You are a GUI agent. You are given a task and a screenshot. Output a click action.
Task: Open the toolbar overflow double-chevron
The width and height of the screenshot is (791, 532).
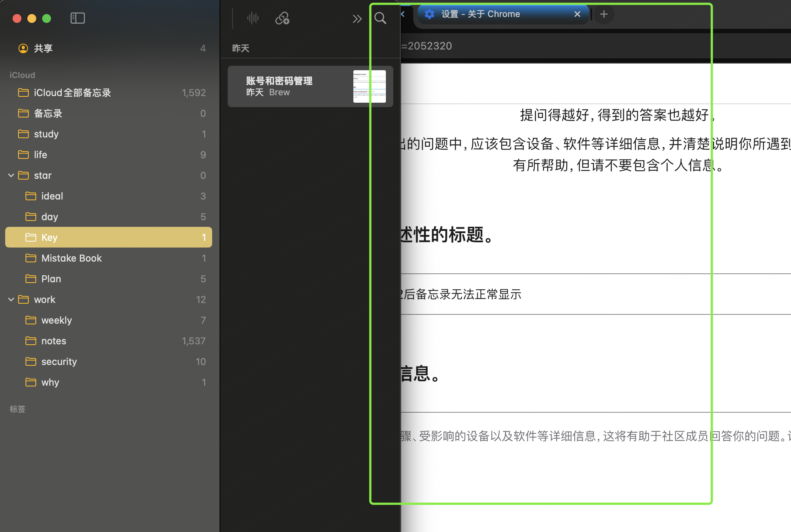(x=357, y=18)
